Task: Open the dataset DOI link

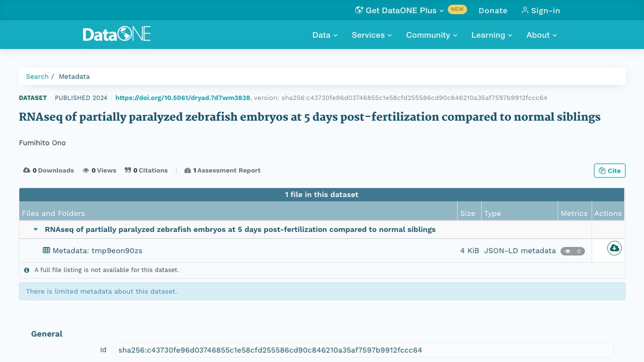Action: pos(183,98)
